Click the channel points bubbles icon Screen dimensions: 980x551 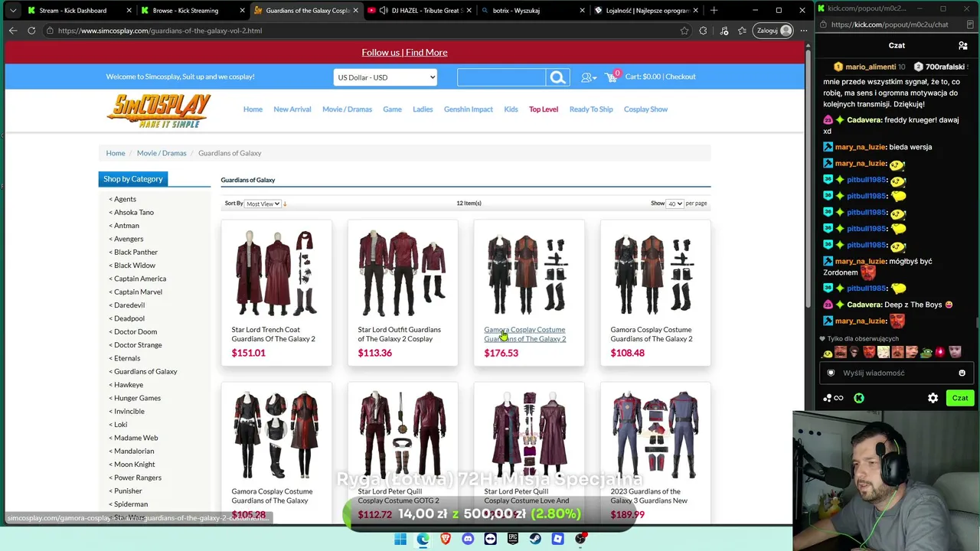[827, 398]
